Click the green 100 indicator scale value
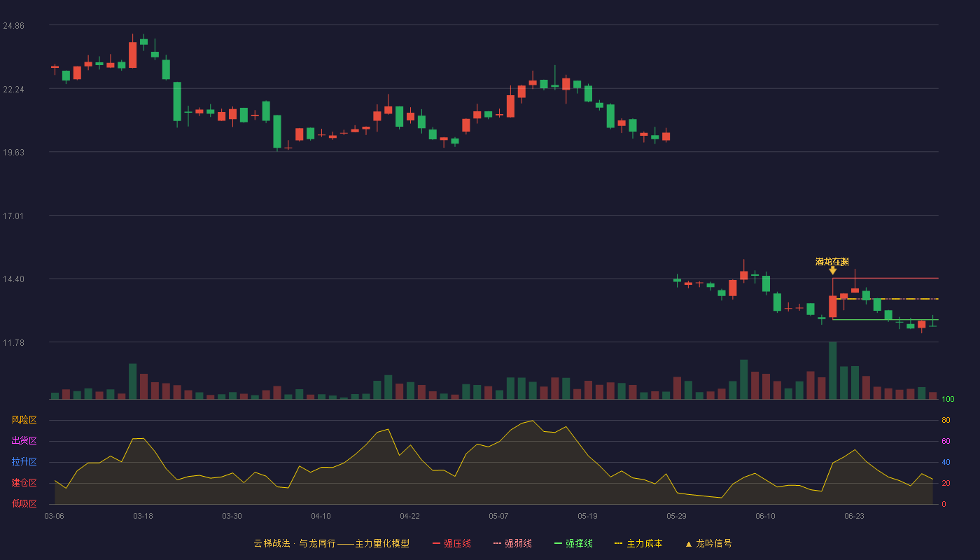 [x=948, y=400]
